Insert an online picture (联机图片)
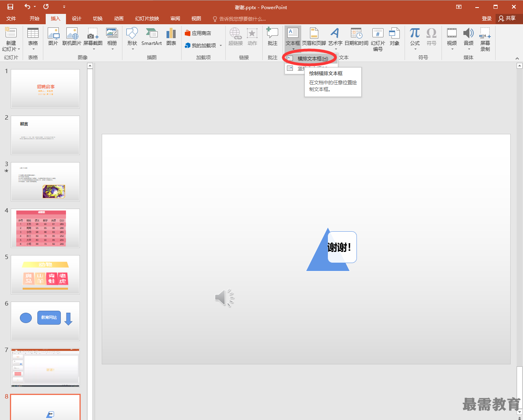This screenshot has width=523, height=420. coord(72,37)
